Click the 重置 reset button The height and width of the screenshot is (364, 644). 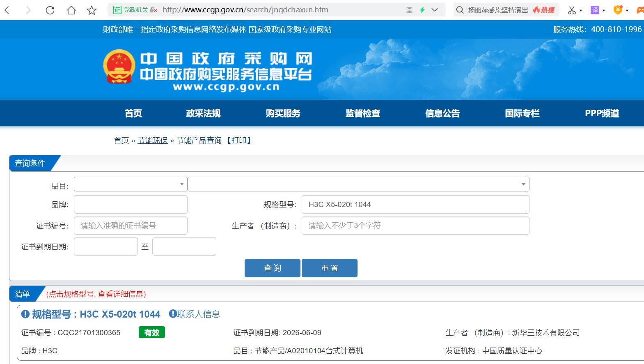click(x=330, y=268)
